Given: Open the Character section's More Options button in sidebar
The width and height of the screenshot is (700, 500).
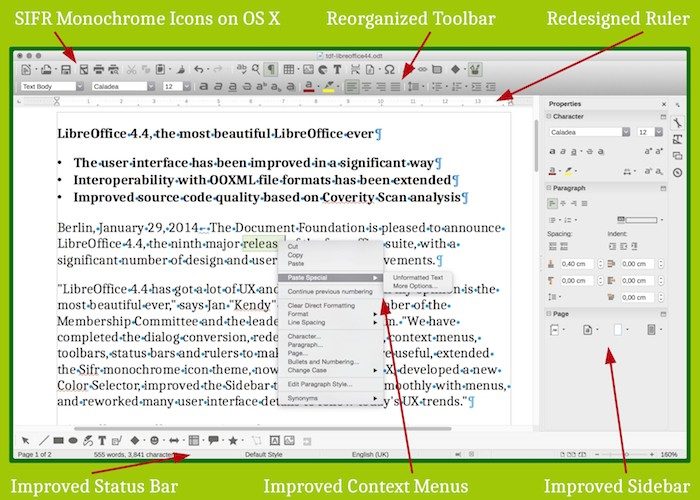Looking at the screenshot, I should [x=663, y=117].
